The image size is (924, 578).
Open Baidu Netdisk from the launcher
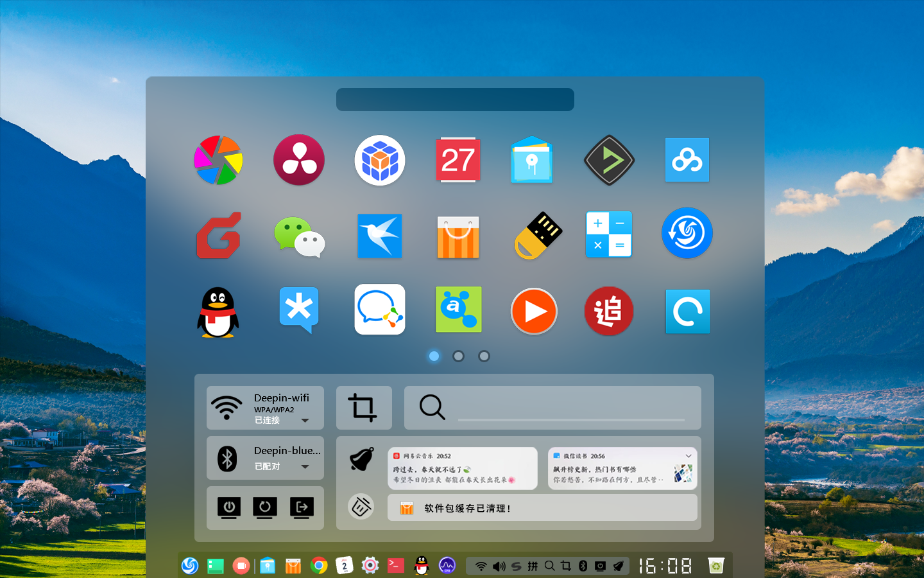[x=687, y=160]
